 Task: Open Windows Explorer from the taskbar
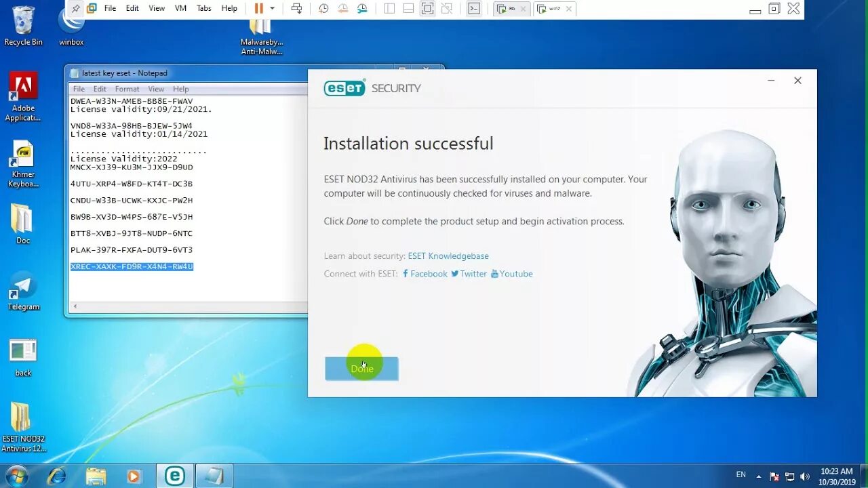coord(96,476)
